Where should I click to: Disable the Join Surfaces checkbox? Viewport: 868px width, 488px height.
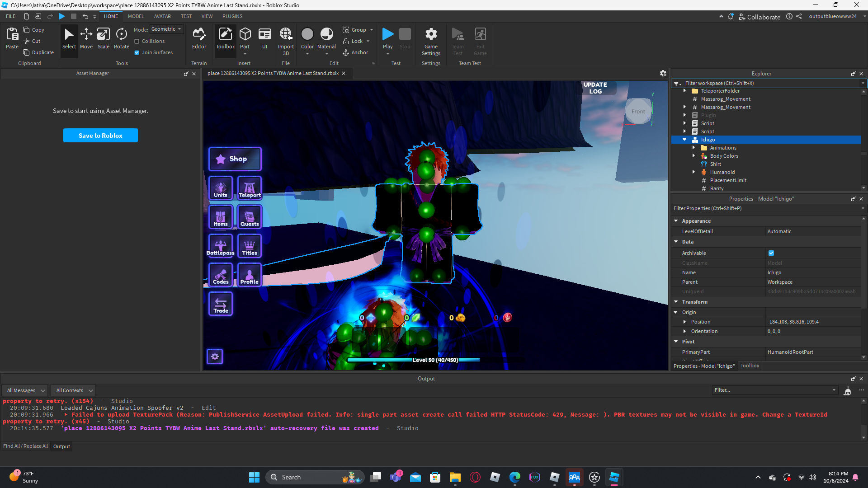137,52
